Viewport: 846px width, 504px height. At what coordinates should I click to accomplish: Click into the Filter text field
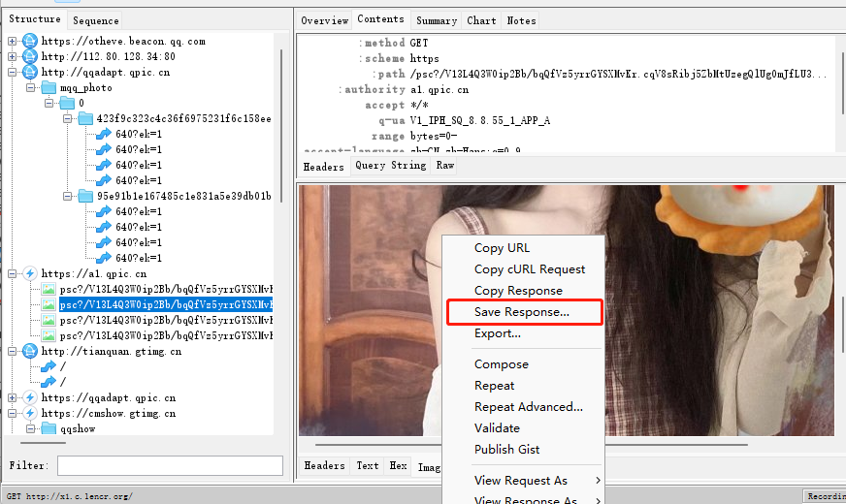170,466
